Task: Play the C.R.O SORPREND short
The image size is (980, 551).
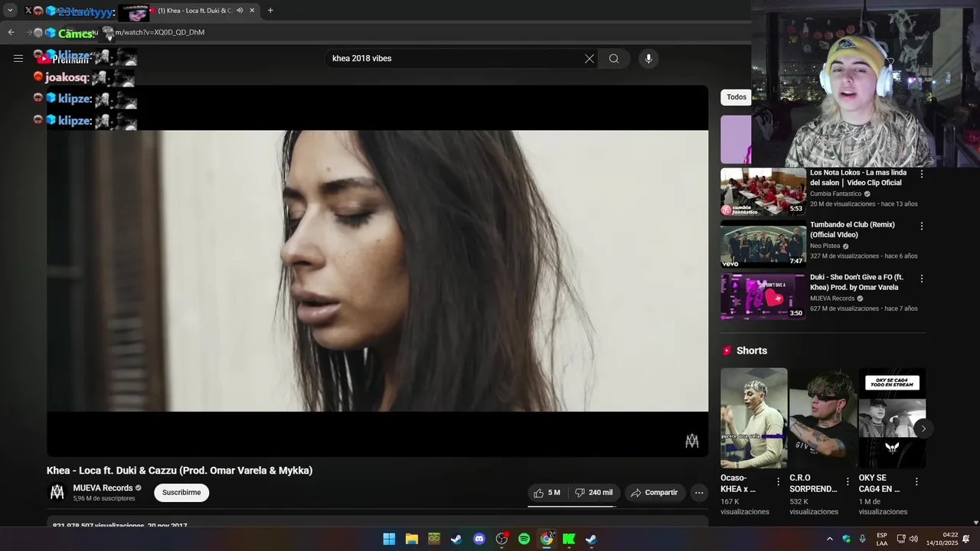Action: [823, 418]
